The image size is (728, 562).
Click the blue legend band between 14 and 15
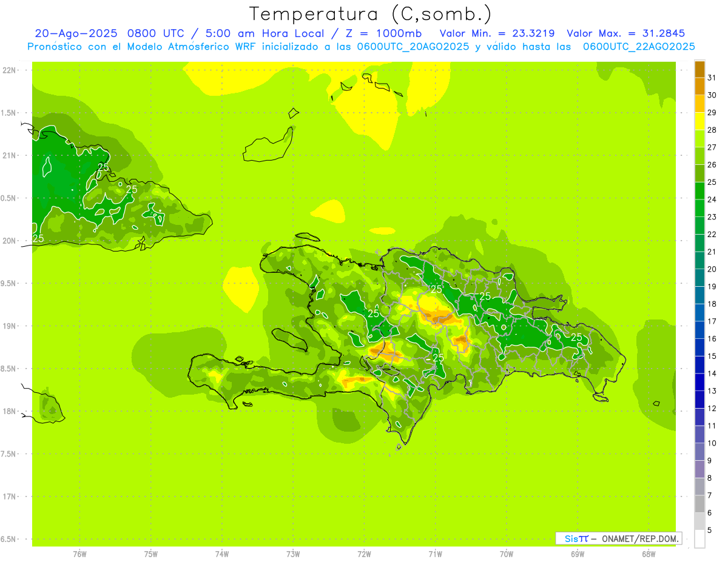click(699, 365)
